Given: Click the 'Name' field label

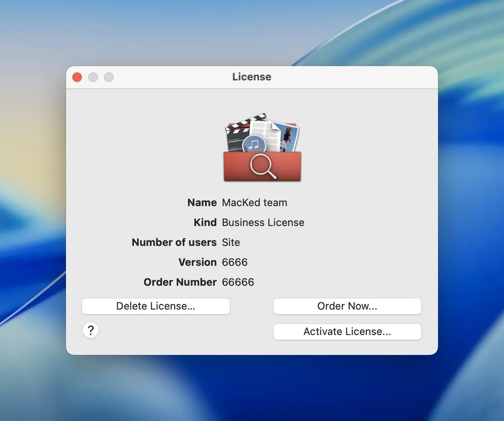Looking at the screenshot, I should tap(202, 203).
